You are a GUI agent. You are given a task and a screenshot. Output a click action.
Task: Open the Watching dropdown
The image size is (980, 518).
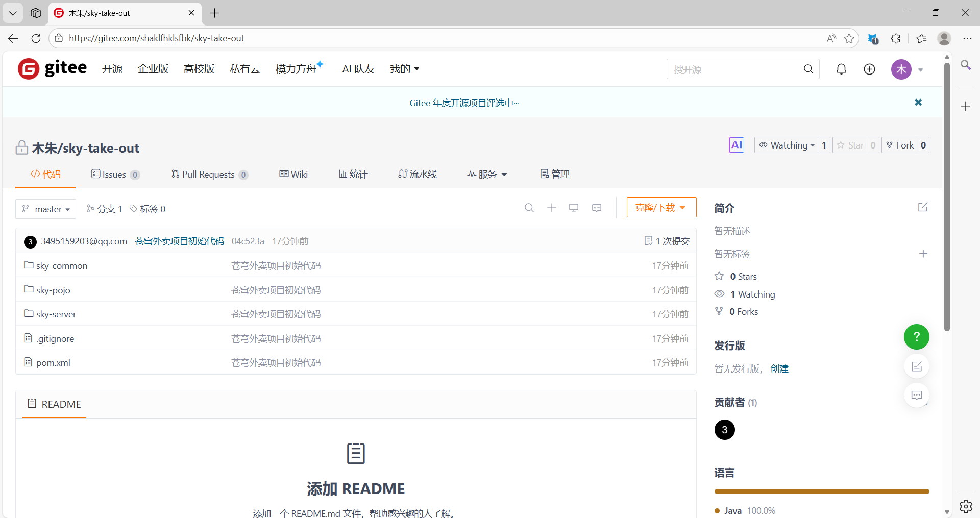(786, 145)
